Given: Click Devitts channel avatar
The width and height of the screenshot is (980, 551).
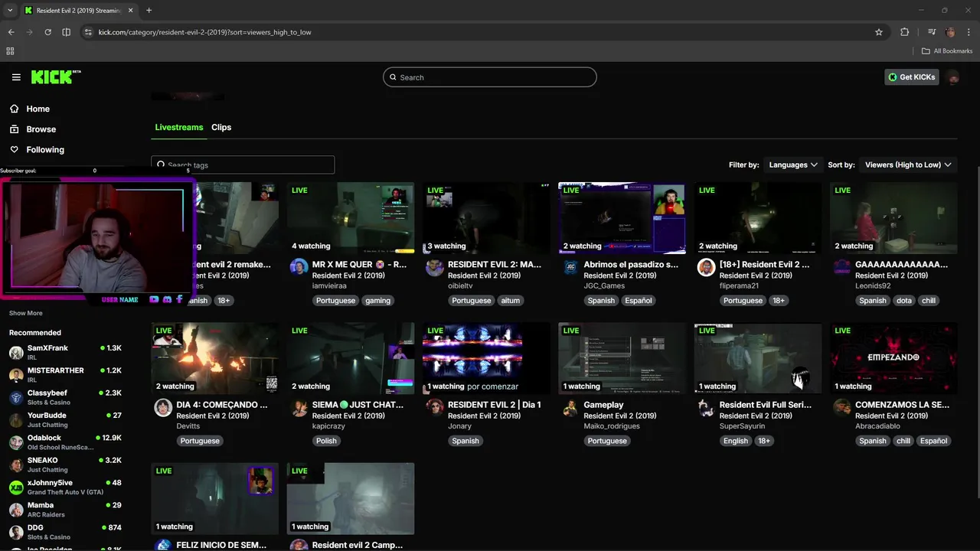Looking at the screenshot, I should click(163, 407).
